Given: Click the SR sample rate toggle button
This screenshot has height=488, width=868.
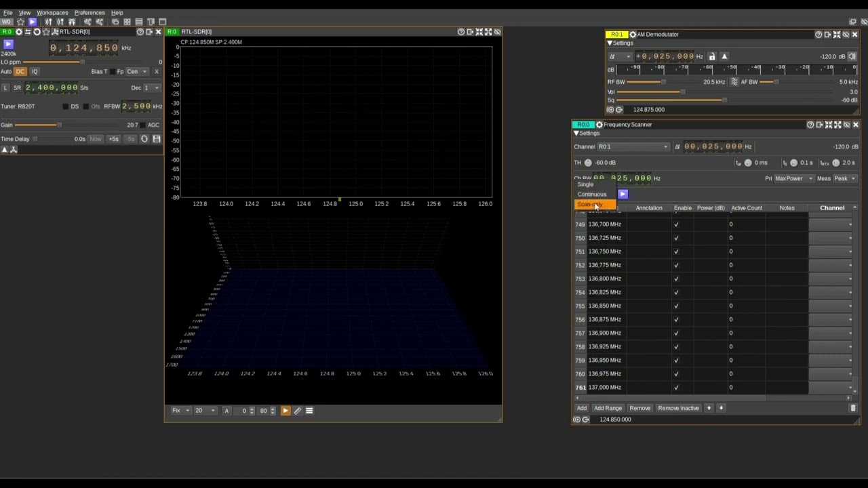Looking at the screenshot, I should [x=17, y=88].
